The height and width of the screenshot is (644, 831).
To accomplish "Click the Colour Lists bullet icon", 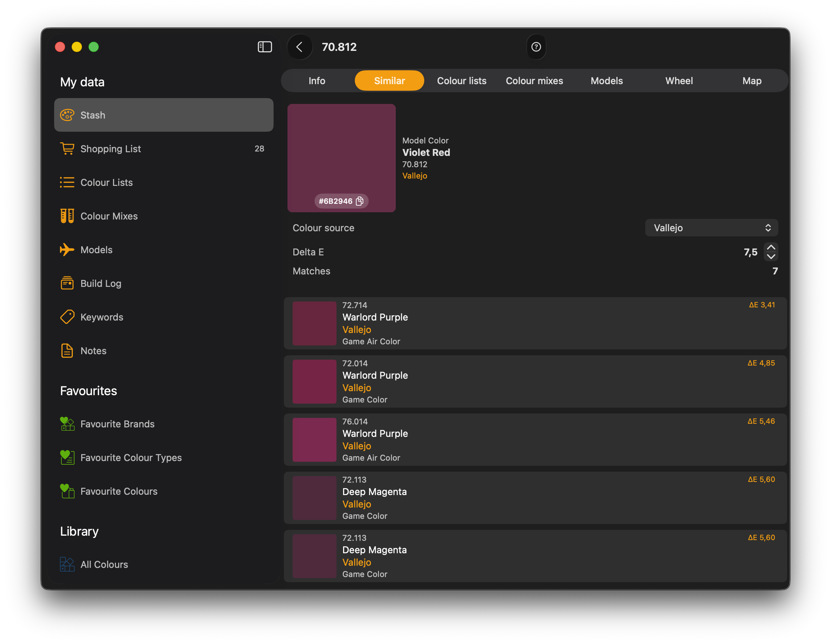I will tap(67, 182).
